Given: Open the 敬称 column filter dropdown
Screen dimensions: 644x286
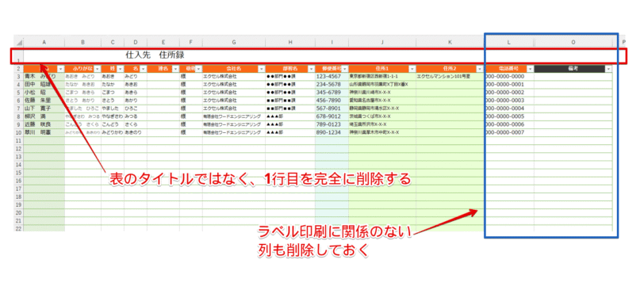Looking at the screenshot, I should [x=198, y=69].
